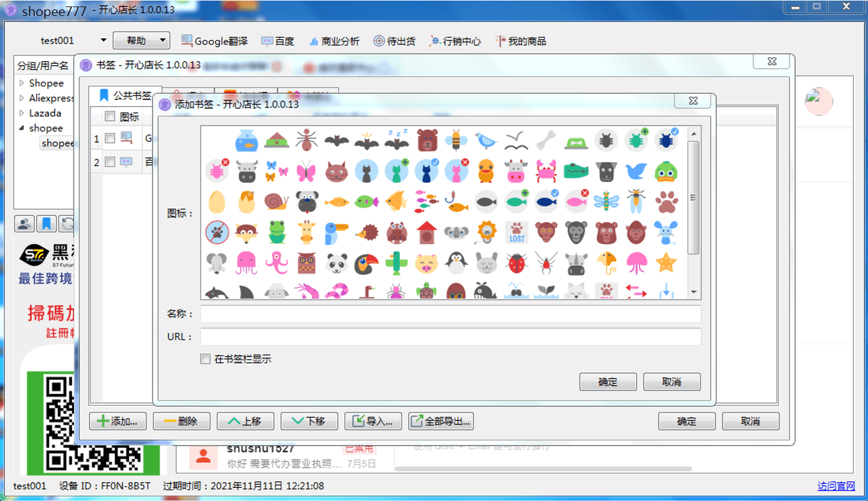The height and width of the screenshot is (501, 868).
Task: Expand the Aliexpress tree group
Action: 22,98
